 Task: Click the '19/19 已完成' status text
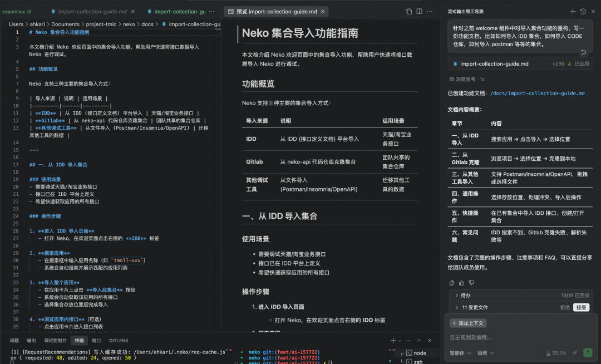[x=575, y=296]
